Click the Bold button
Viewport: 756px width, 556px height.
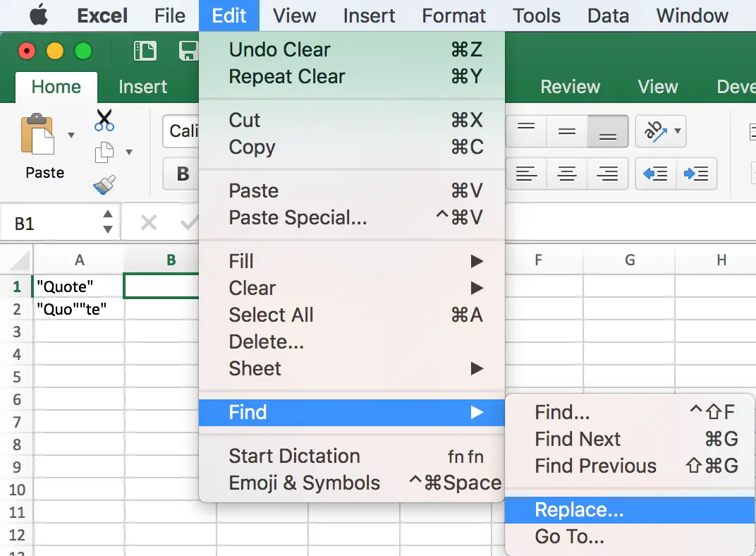[x=183, y=174]
